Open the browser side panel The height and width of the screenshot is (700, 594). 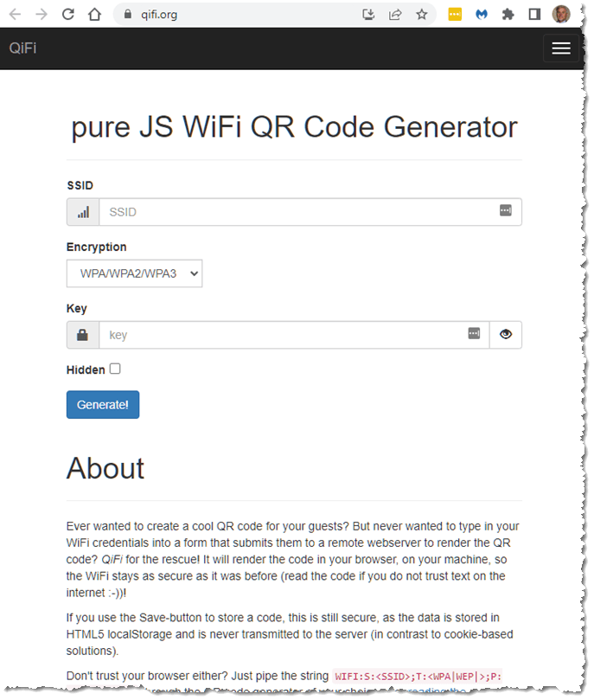(x=534, y=14)
